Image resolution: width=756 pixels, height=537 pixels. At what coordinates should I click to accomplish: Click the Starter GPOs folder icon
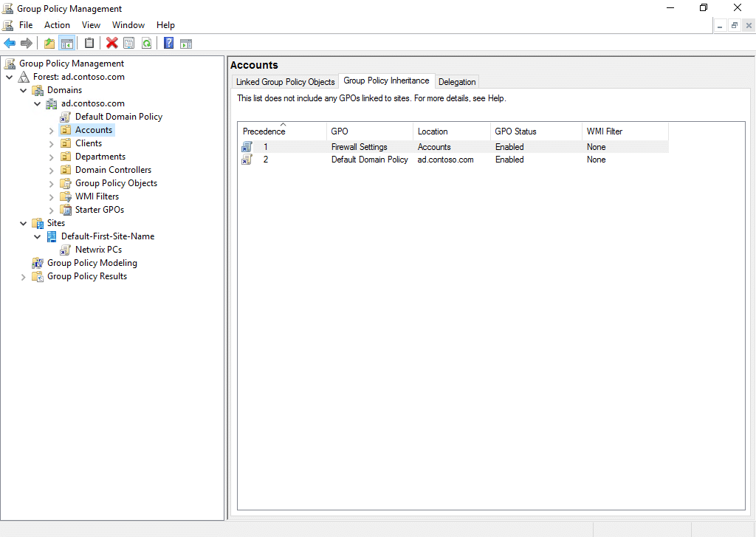(x=66, y=210)
